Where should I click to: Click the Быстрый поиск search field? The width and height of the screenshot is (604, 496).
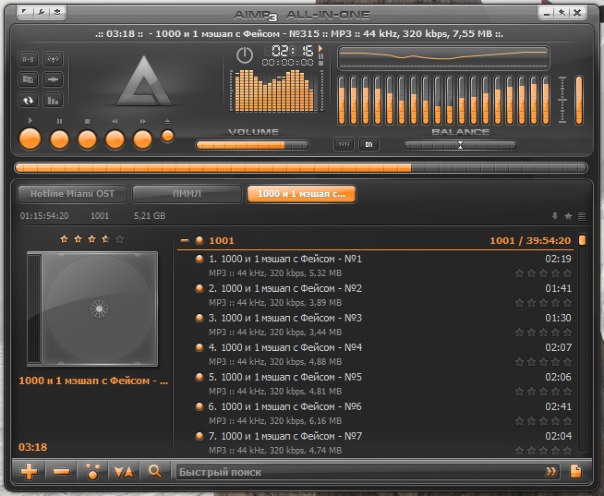360,472
